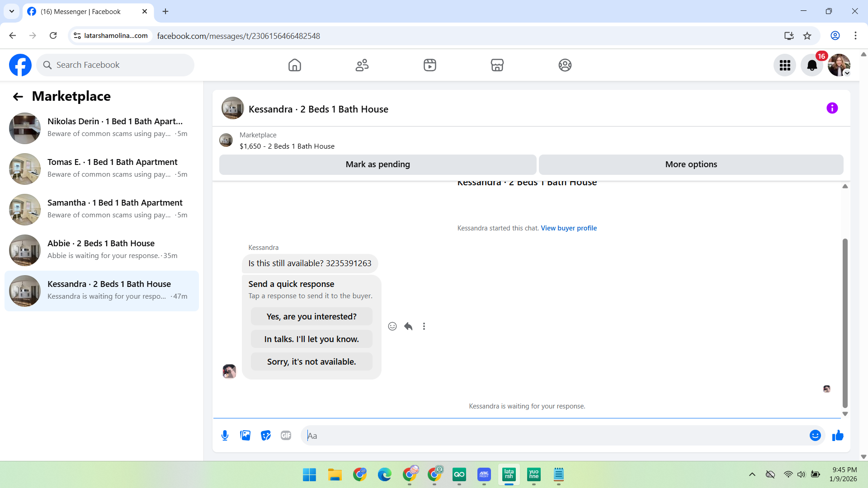Open View buyer profile link
This screenshot has width=868, height=488.
point(569,228)
